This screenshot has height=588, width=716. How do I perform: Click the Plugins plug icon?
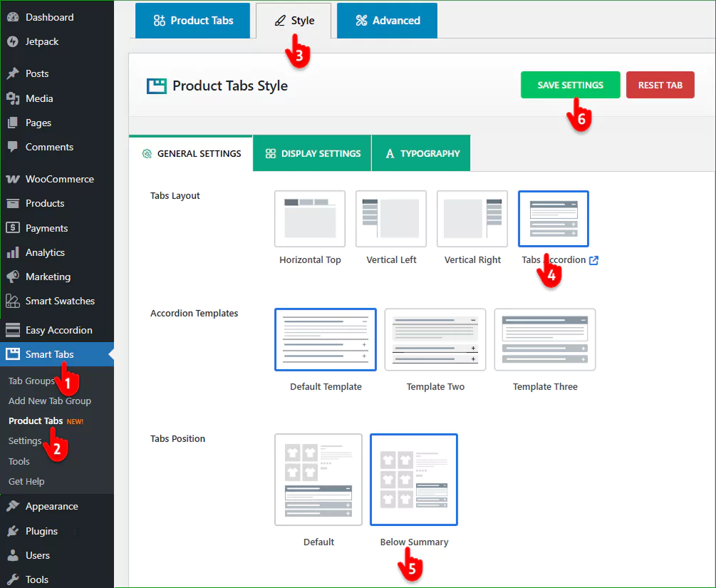[13, 531]
